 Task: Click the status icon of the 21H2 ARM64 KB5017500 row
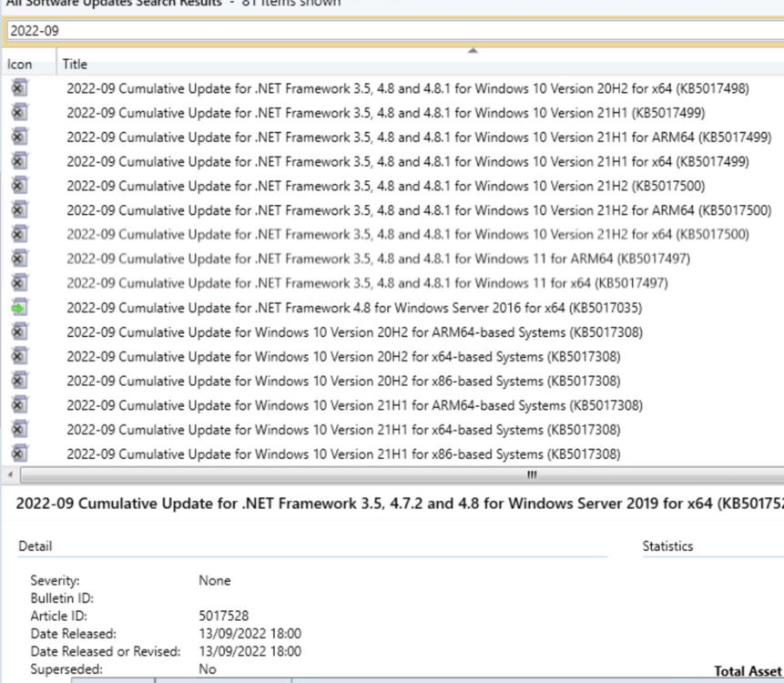19,210
